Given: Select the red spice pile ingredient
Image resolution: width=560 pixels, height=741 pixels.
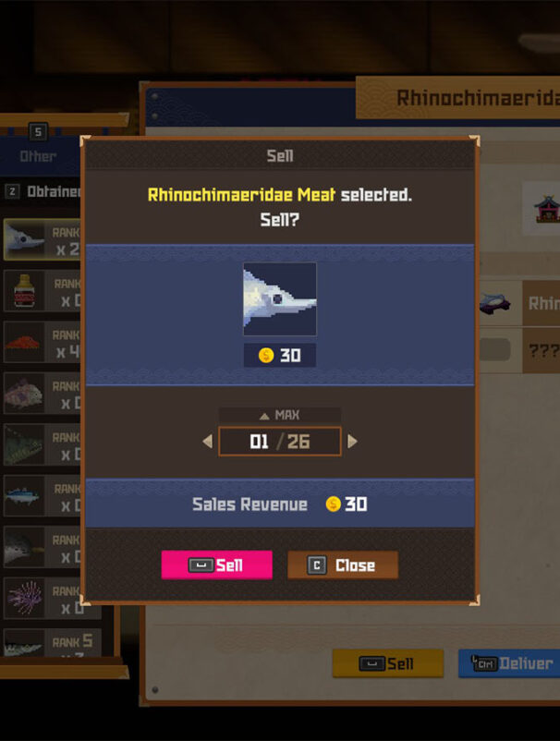Looking at the screenshot, I should coord(23,342).
